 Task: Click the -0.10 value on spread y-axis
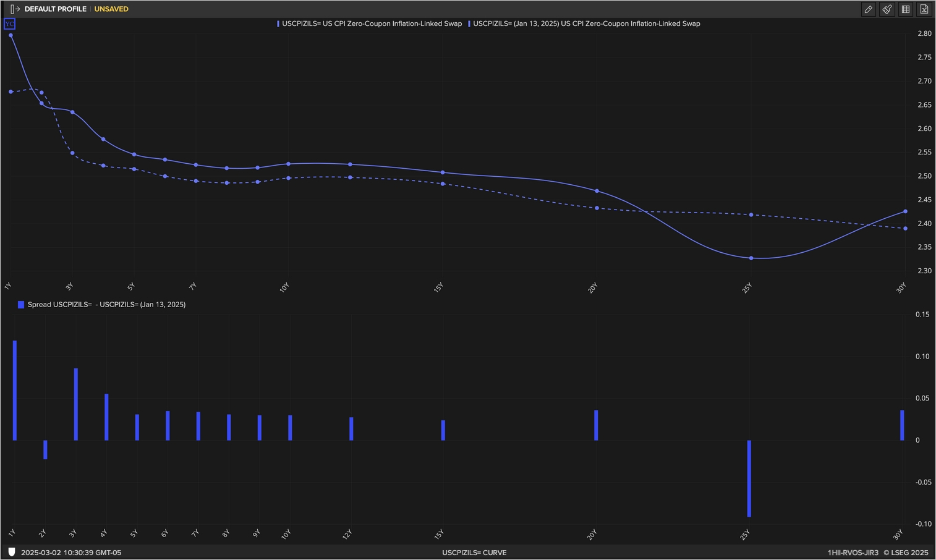pyautogui.click(x=922, y=524)
